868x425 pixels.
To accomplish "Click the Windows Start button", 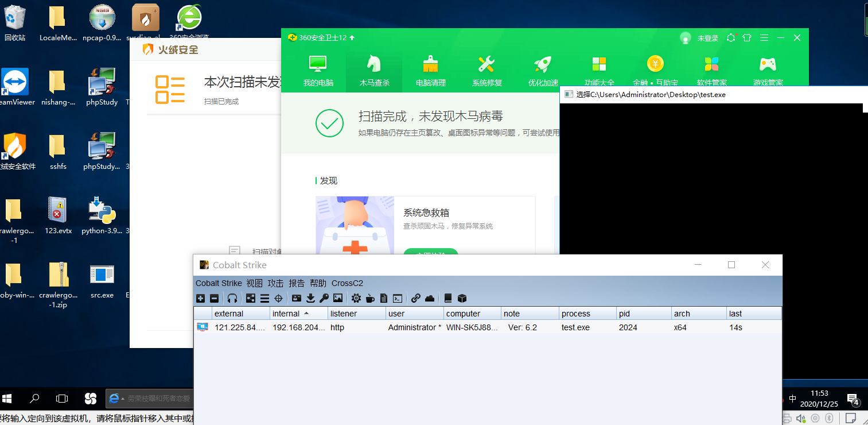I will (7, 398).
